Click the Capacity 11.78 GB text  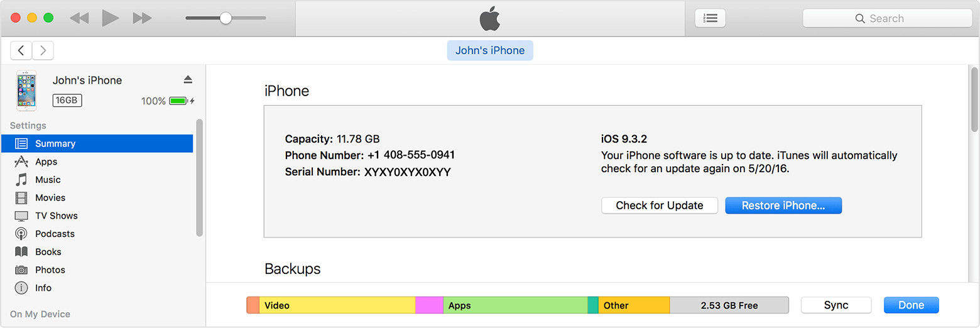[332, 139]
